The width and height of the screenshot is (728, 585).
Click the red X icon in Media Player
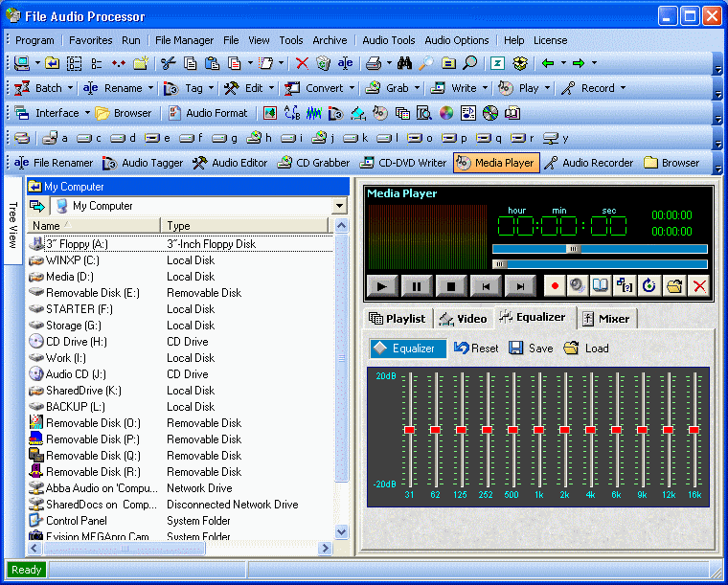[x=699, y=285]
